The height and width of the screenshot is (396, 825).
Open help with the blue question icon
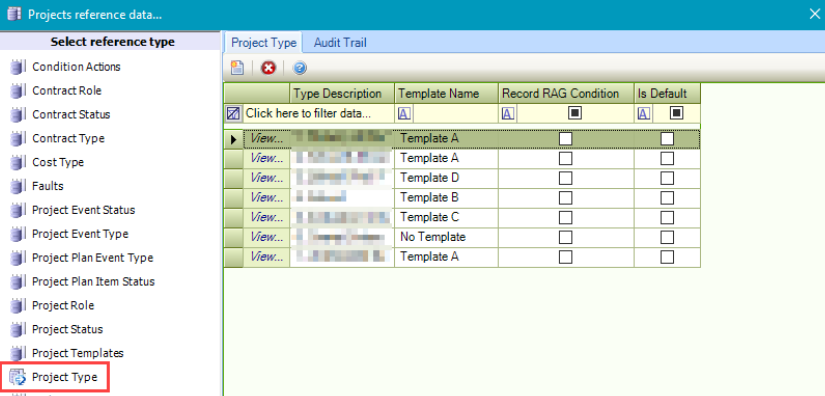tap(300, 68)
